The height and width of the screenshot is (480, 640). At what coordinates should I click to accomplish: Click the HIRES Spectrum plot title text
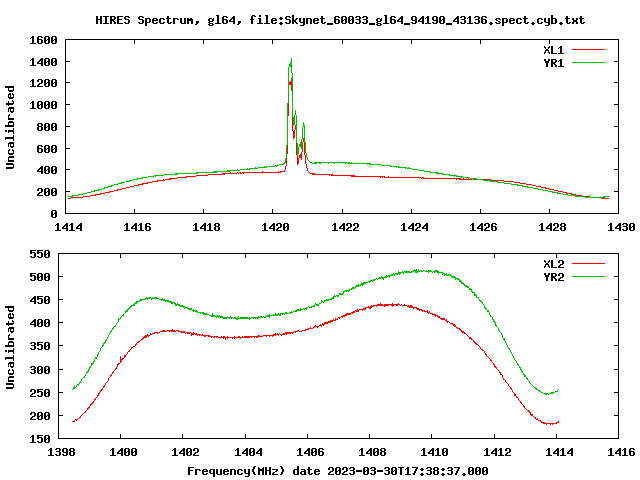340,20
